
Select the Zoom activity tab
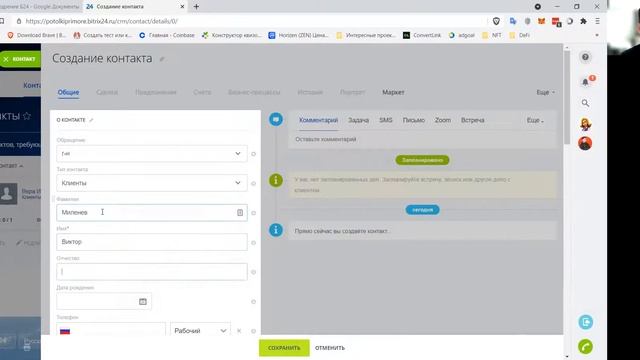(442, 120)
